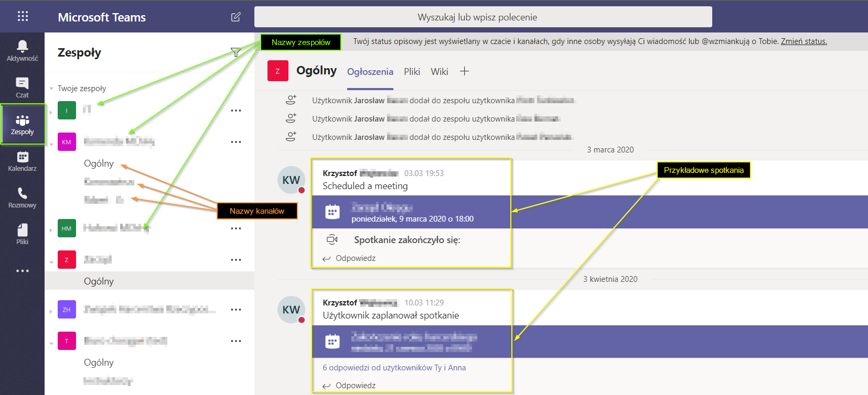
Task: Switch to the Pliki tab
Action: [412, 72]
